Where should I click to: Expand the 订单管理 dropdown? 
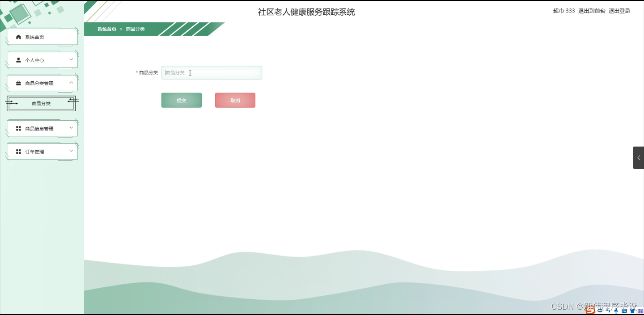(x=71, y=151)
